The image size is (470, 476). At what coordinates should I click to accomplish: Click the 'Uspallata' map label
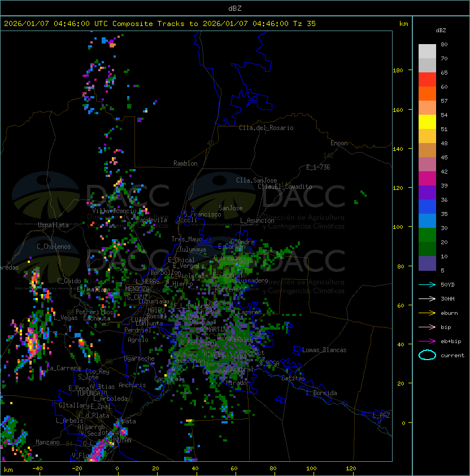pos(54,225)
